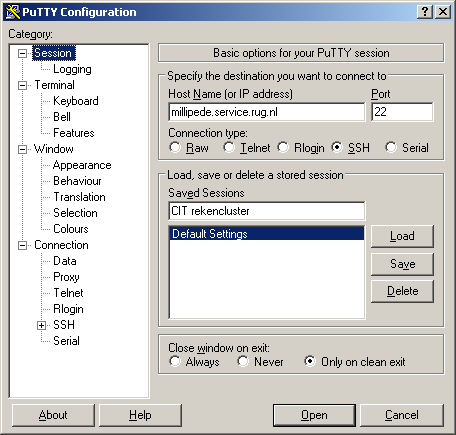Collapse the Window tree node

tap(22, 149)
